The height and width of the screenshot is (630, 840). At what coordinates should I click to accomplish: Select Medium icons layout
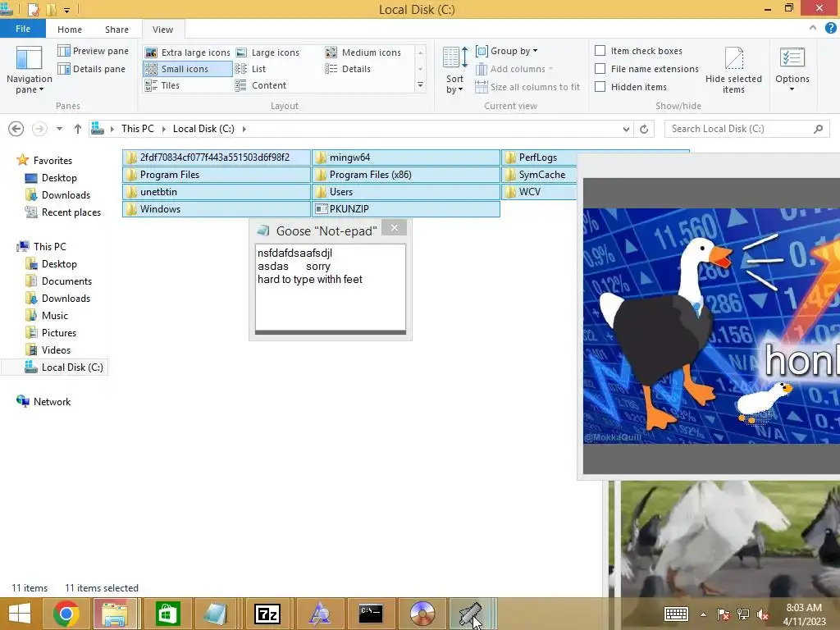363,52
